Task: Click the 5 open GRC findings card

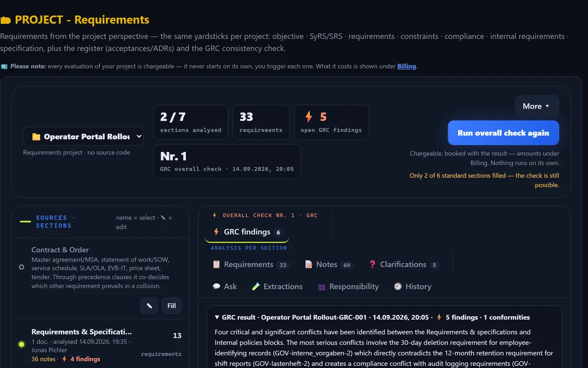Action: [x=331, y=122]
